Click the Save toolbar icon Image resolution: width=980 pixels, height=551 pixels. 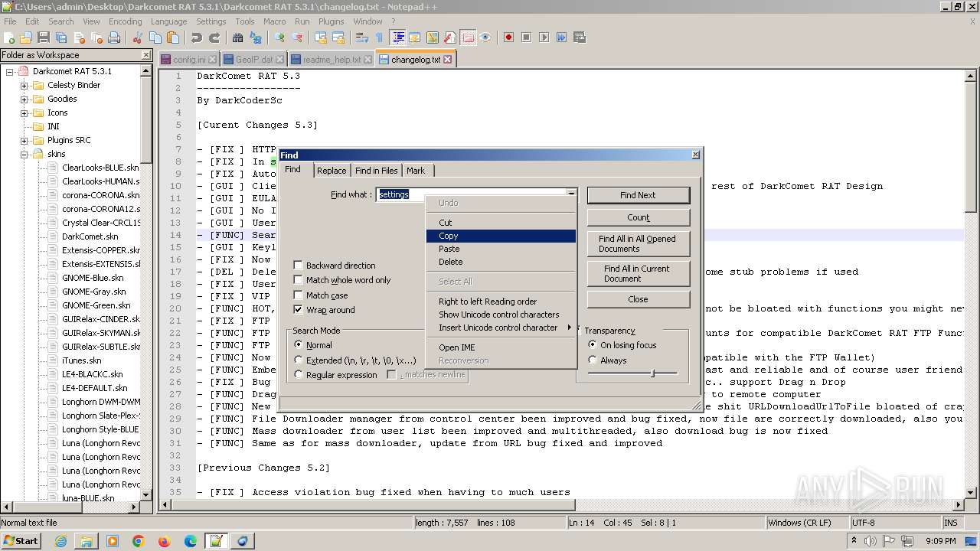click(44, 37)
